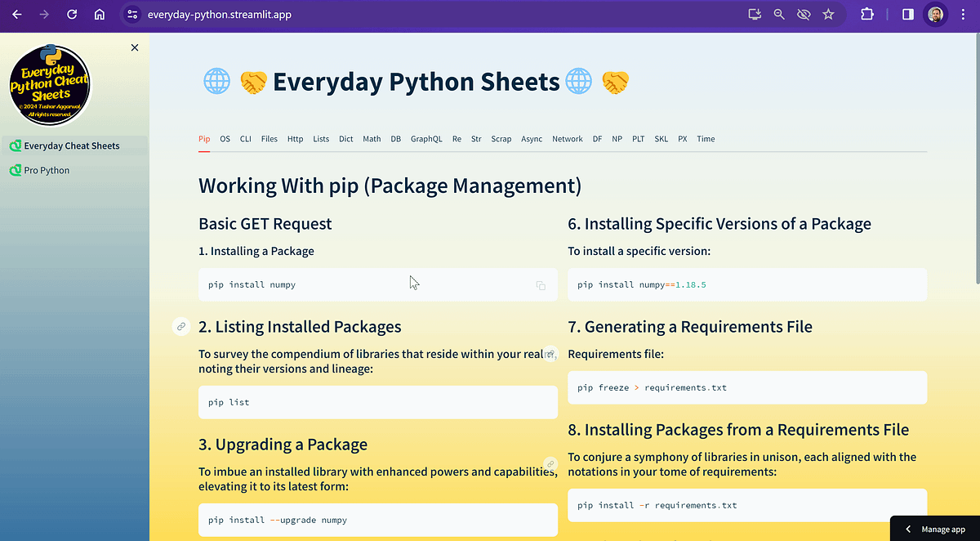
Task: Toggle the hidden-eye privacy icon in address bar
Action: tap(804, 14)
